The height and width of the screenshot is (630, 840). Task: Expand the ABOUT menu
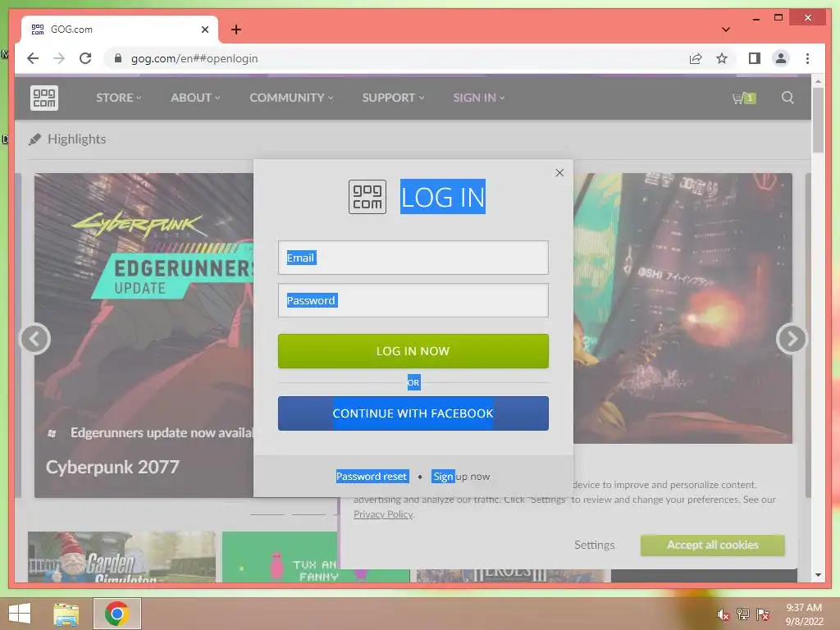click(x=195, y=98)
